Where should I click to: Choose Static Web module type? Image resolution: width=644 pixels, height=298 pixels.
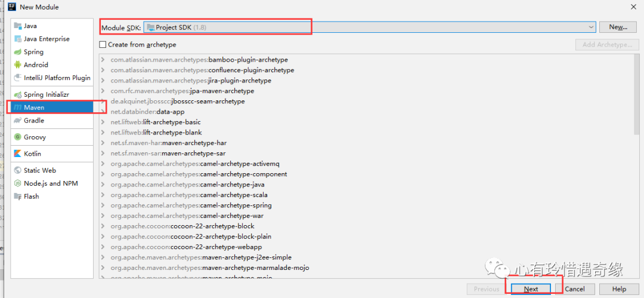[51, 170]
